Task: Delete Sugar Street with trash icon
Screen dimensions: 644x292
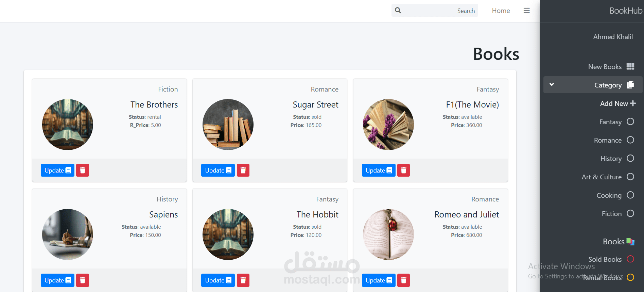Action: point(243,170)
